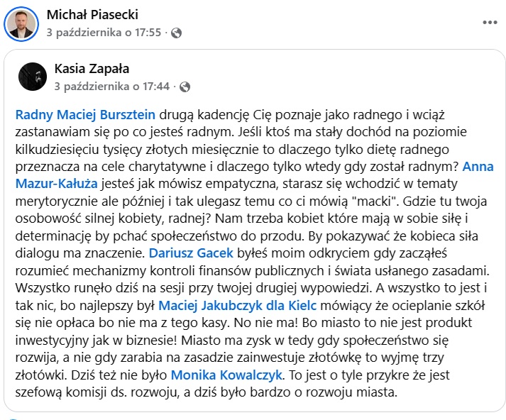Open Michał Piasecki's profile via name
The width and height of the screenshot is (506, 420).
(x=92, y=15)
